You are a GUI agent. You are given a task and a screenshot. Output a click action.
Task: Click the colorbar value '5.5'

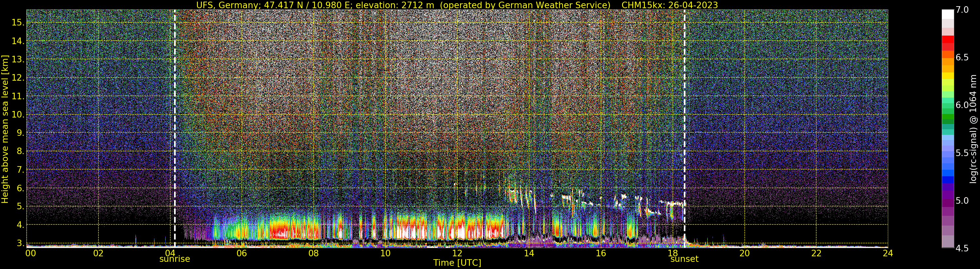click(x=962, y=153)
